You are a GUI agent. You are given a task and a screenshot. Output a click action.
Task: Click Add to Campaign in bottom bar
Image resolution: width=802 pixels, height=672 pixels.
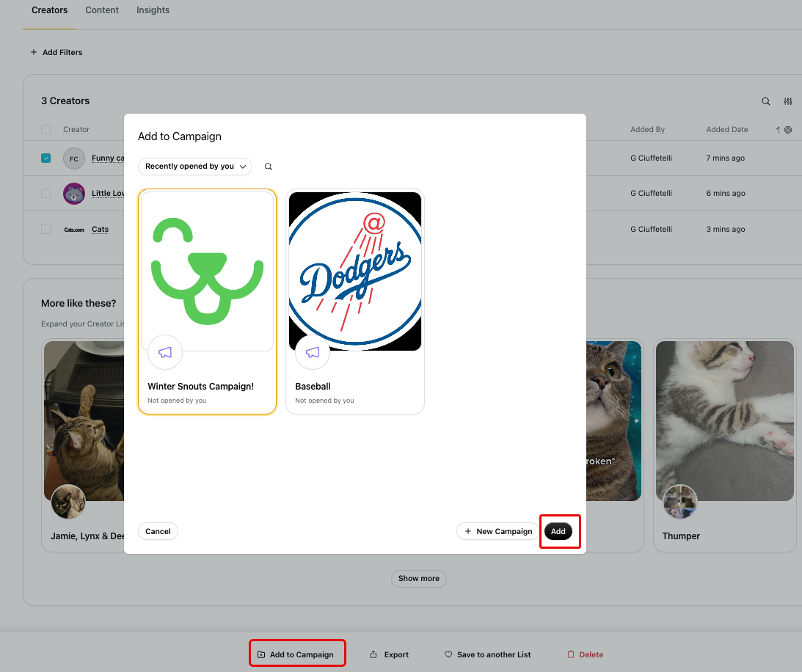tap(296, 654)
